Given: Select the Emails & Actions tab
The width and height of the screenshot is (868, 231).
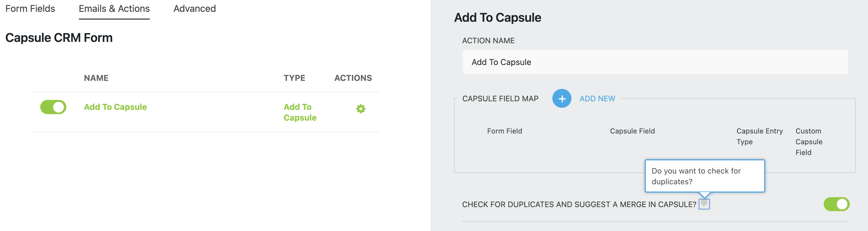Looking at the screenshot, I should [x=114, y=9].
